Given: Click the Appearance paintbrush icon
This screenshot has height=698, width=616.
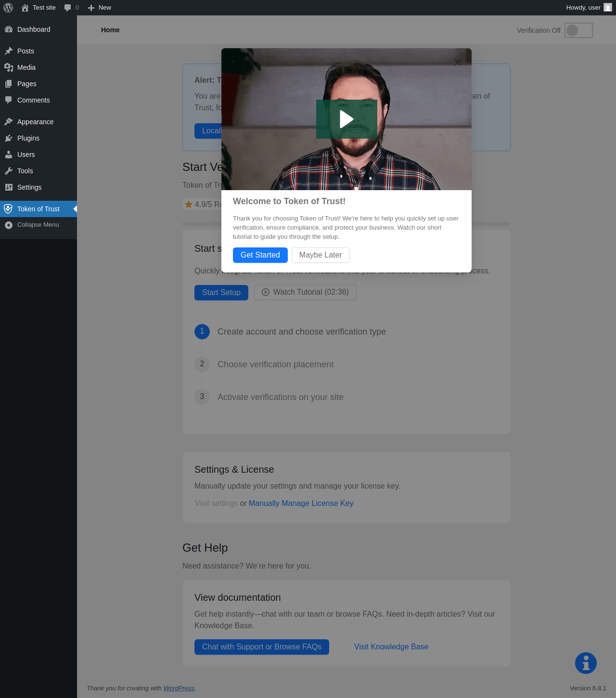Looking at the screenshot, I should (x=9, y=122).
